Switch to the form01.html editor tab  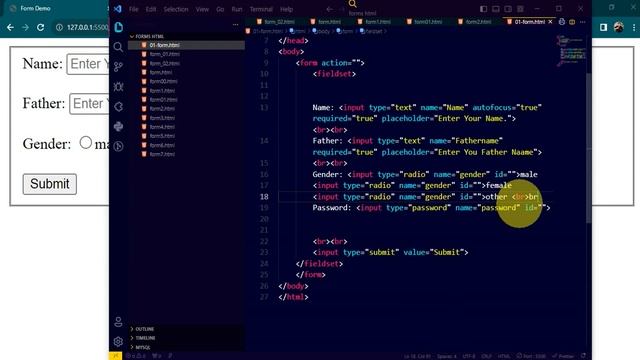[x=424, y=22]
